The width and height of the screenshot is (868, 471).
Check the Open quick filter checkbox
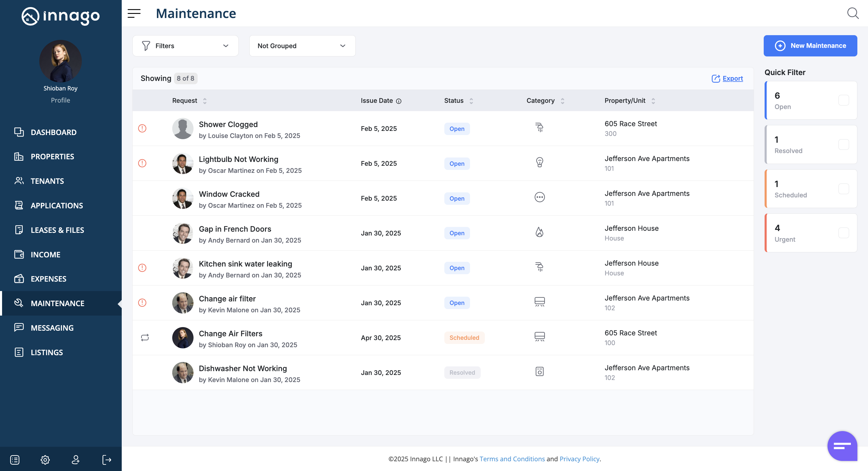[844, 100]
